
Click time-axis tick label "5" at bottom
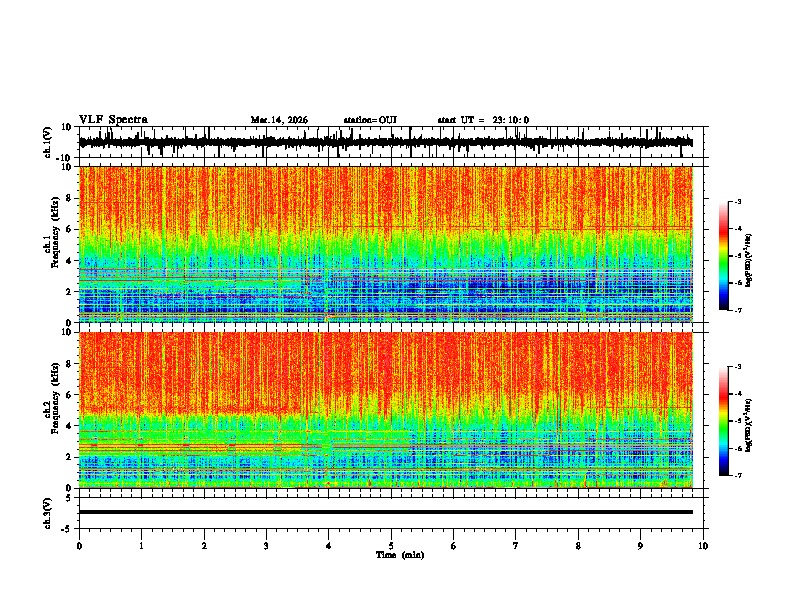click(x=391, y=546)
